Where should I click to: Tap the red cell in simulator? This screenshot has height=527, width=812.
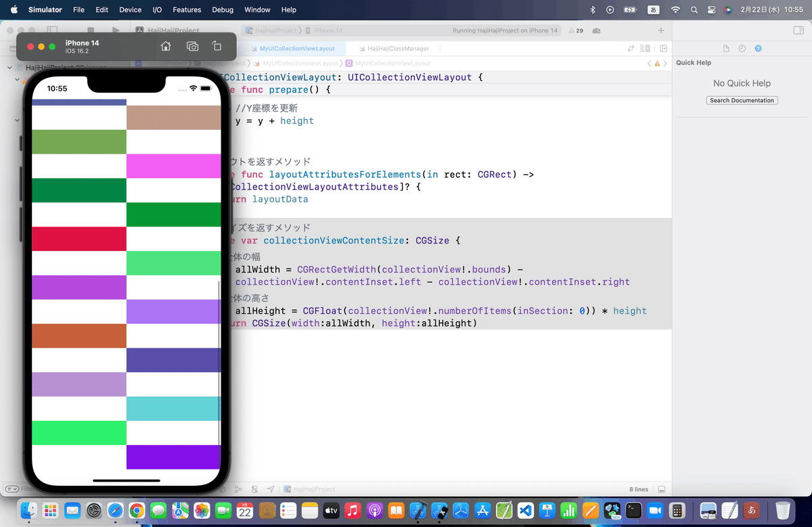coord(79,239)
